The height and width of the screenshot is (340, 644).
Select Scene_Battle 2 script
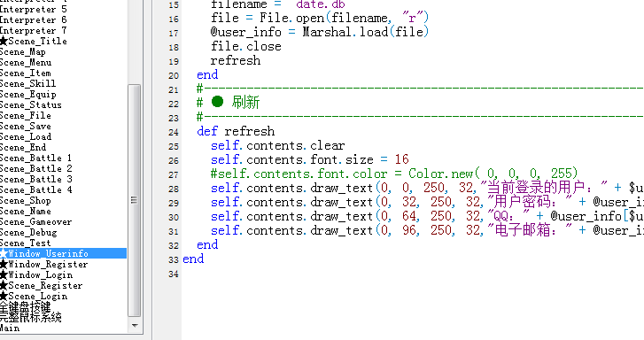pyautogui.click(x=36, y=169)
